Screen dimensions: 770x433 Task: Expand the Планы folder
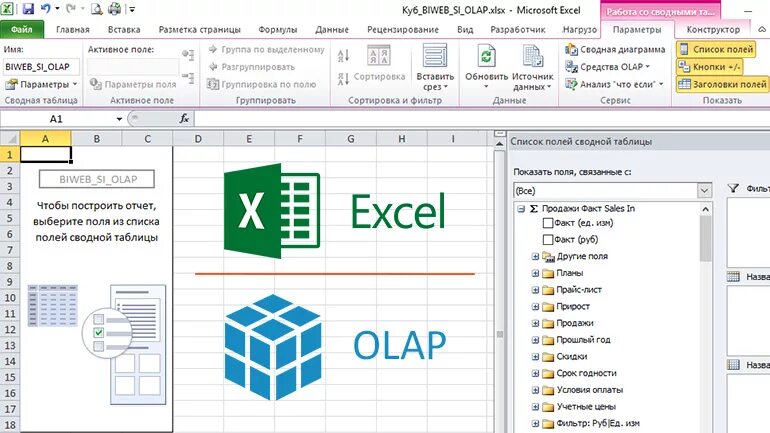pos(535,273)
